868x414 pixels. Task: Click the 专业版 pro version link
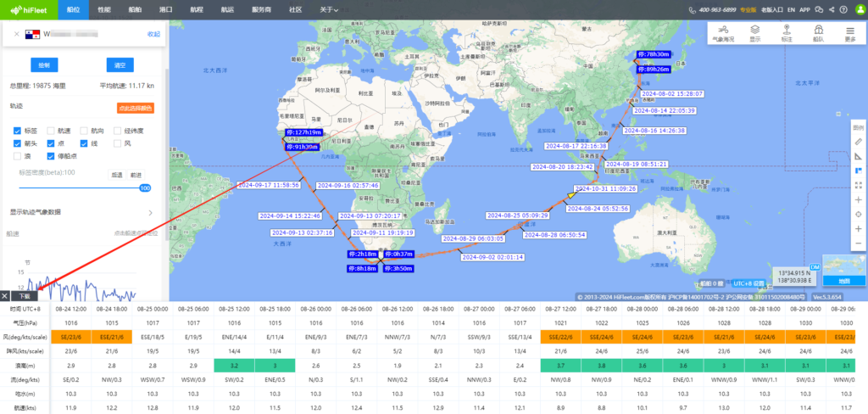coord(748,9)
